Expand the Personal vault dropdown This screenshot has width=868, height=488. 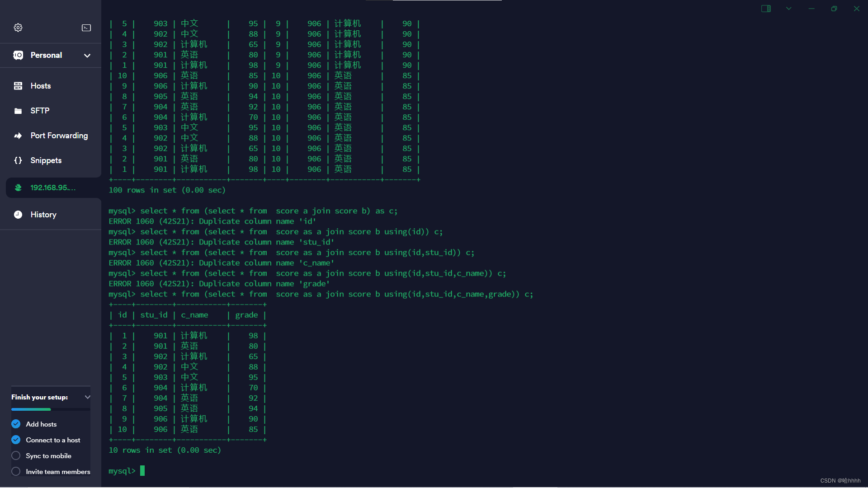coord(87,56)
